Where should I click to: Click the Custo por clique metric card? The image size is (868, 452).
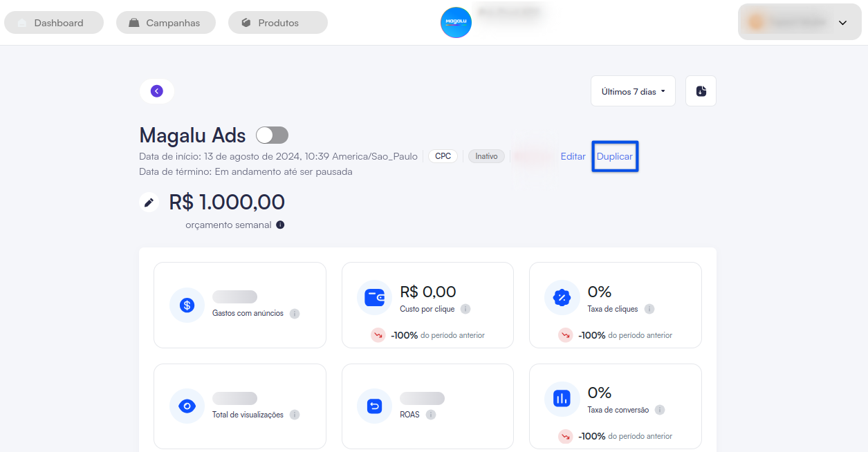coord(427,304)
